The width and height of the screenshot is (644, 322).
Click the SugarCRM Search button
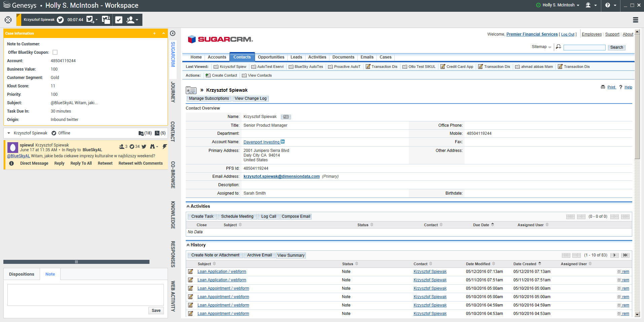tap(616, 47)
